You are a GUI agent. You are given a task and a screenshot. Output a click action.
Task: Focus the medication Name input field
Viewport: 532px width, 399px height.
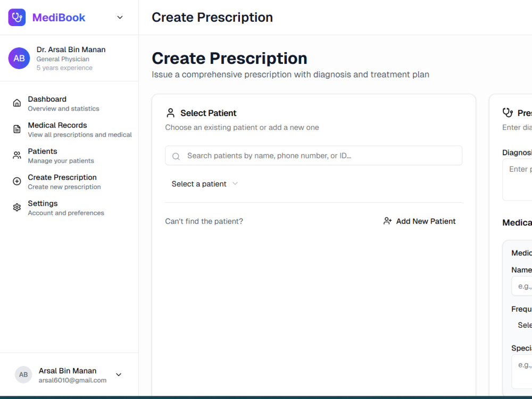coord(522,286)
